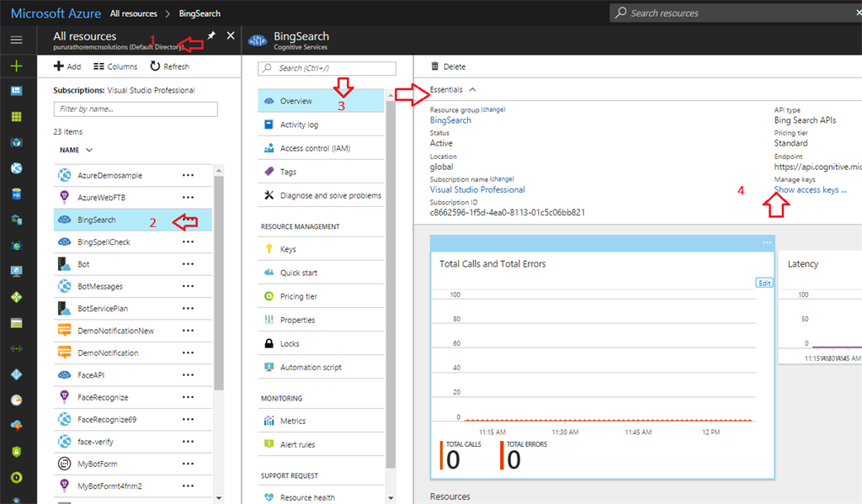Viewport: 862px width, 504px height.
Task: Click Show access keys link
Action: click(811, 189)
